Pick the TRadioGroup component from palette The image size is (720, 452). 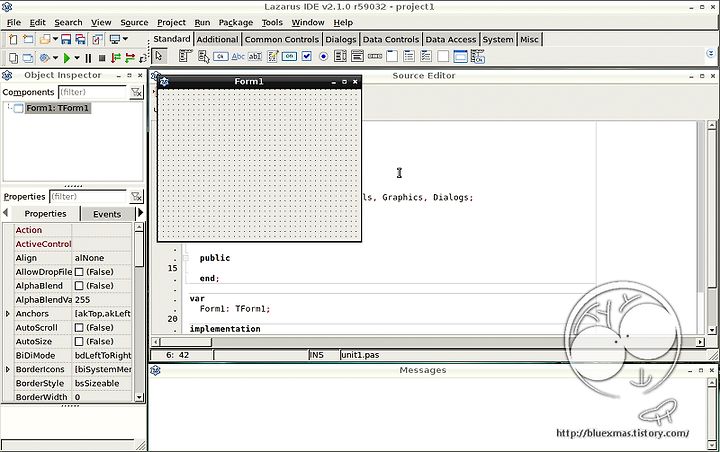click(x=409, y=56)
